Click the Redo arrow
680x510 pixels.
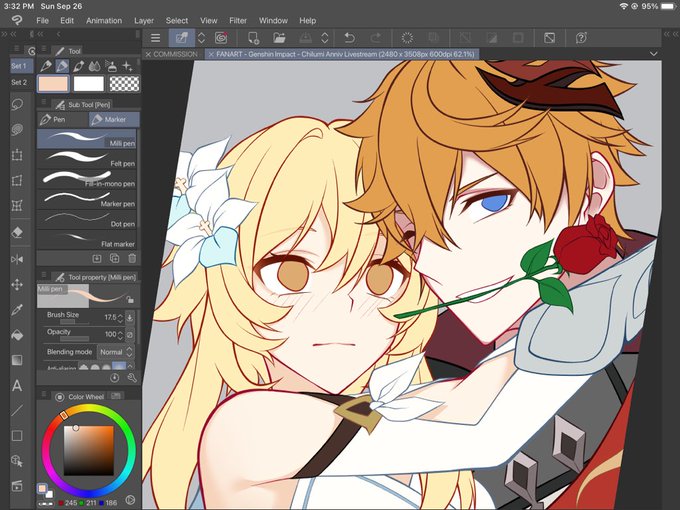coord(376,38)
